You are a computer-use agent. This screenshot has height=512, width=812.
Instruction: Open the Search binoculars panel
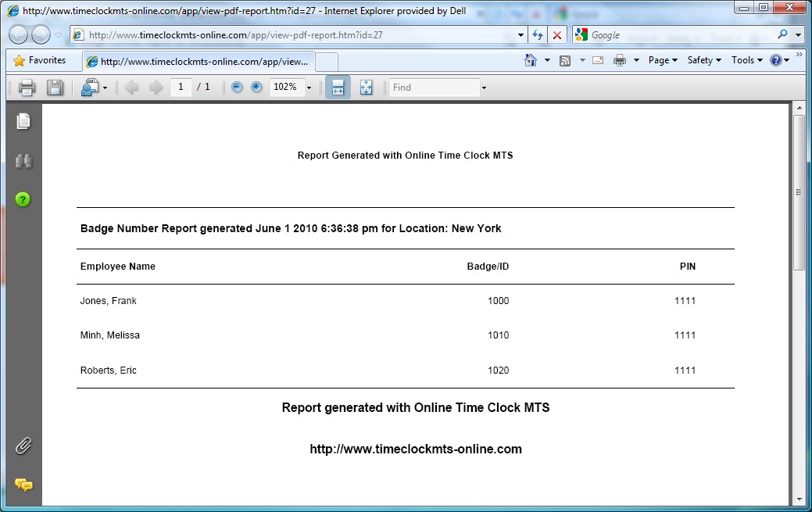[x=23, y=161]
